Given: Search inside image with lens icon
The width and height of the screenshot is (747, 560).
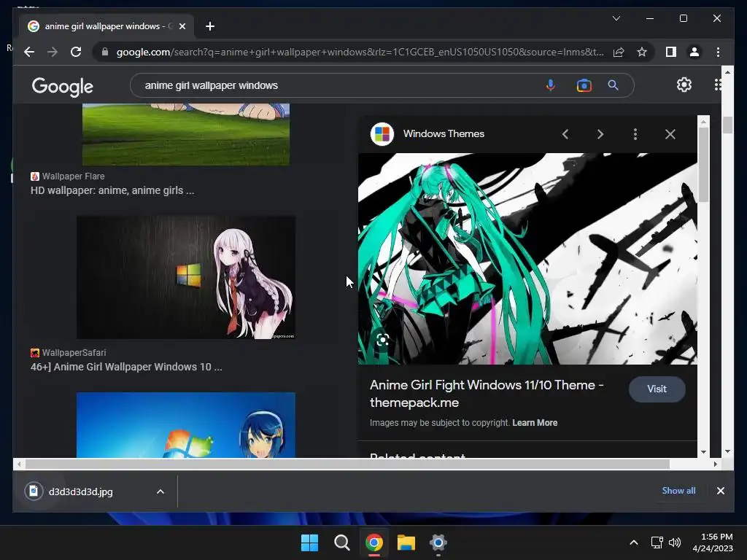Looking at the screenshot, I should pyautogui.click(x=382, y=340).
